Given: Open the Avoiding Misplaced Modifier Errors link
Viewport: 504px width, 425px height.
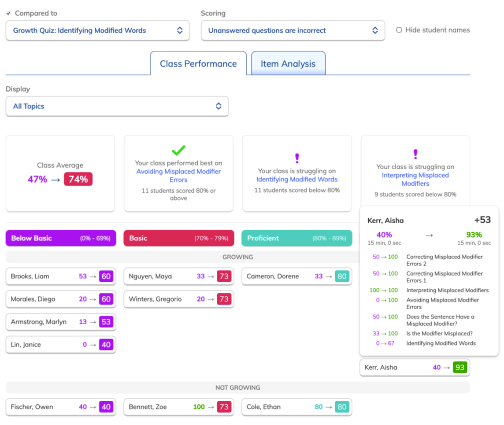Looking at the screenshot, I should [x=178, y=175].
